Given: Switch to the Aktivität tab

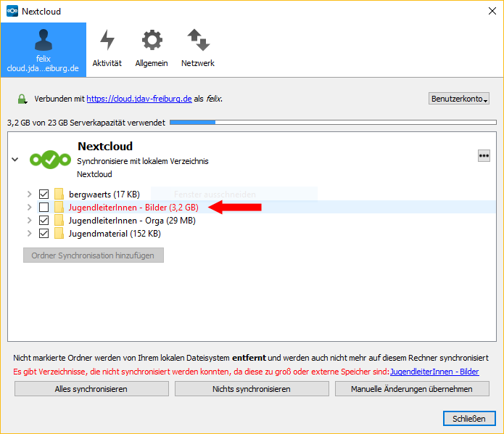Looking at the screenshot, I should coord(107,49).
